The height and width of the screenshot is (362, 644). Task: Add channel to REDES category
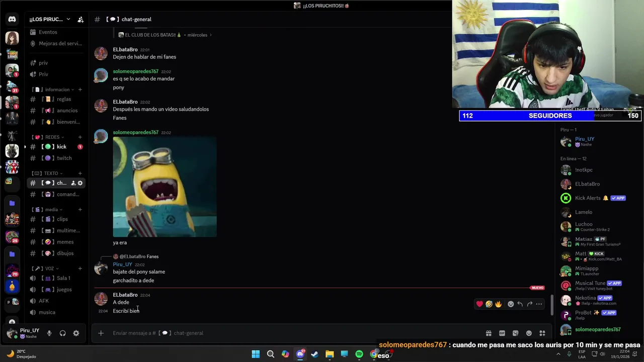pos(80,137)
